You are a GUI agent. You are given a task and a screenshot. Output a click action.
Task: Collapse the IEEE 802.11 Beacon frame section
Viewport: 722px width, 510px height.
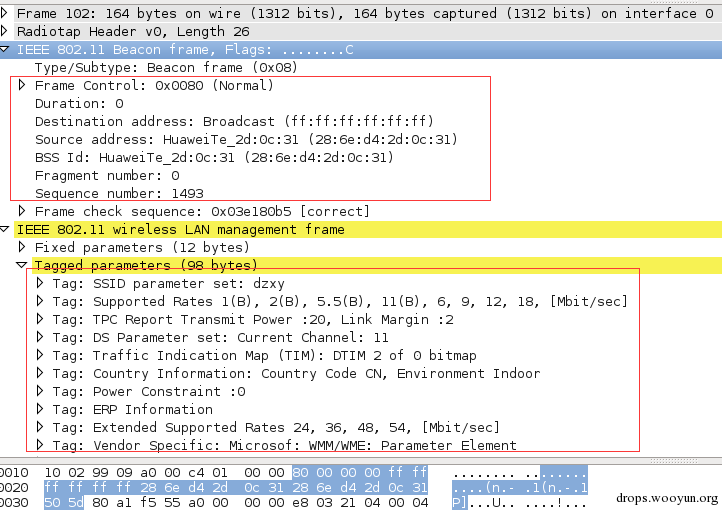pos(4,49)
